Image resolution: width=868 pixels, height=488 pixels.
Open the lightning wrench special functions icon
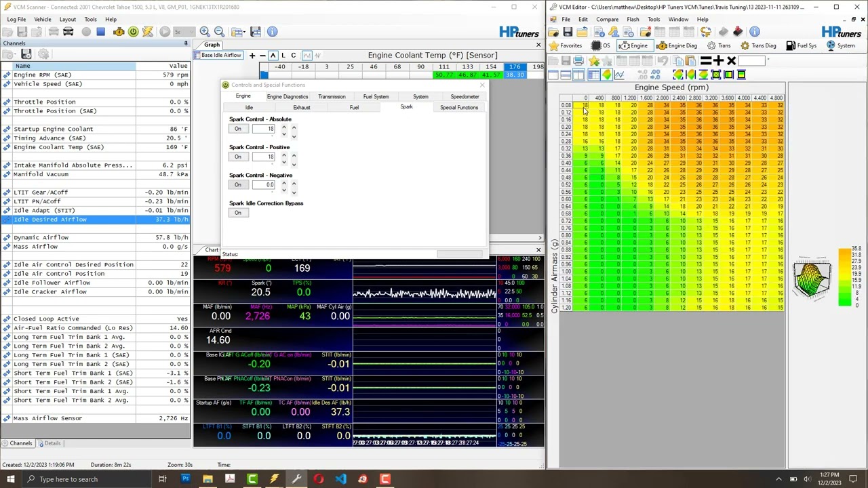pyautogui.click(x=148, y=32)
